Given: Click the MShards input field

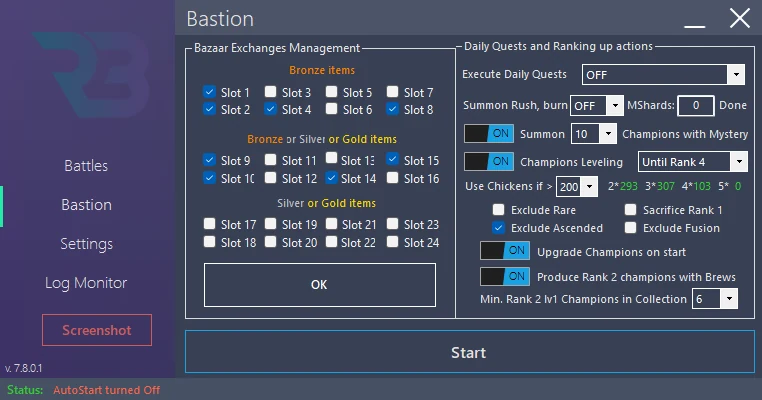Looking at the screenshot, I should click(696, 105).
